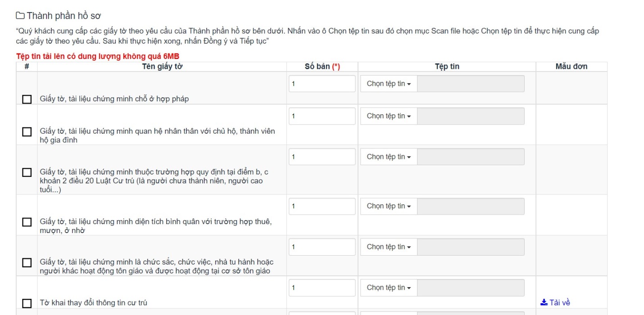Click grey file name box in chỗ ở hợp pháp row
Image resolution: width=644 pixels, height=315 pixels.
[x=471, y=84]
